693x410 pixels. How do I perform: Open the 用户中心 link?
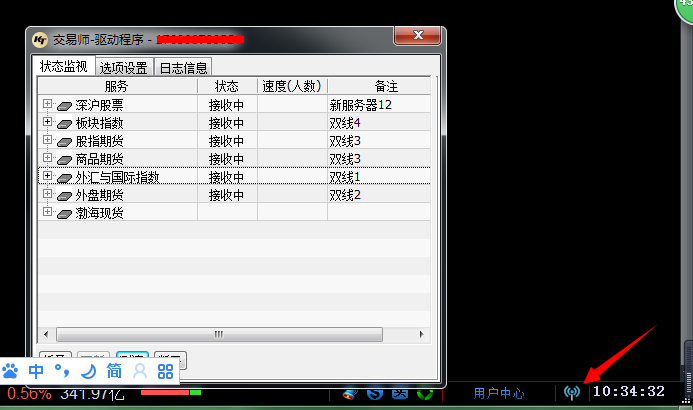499,393
